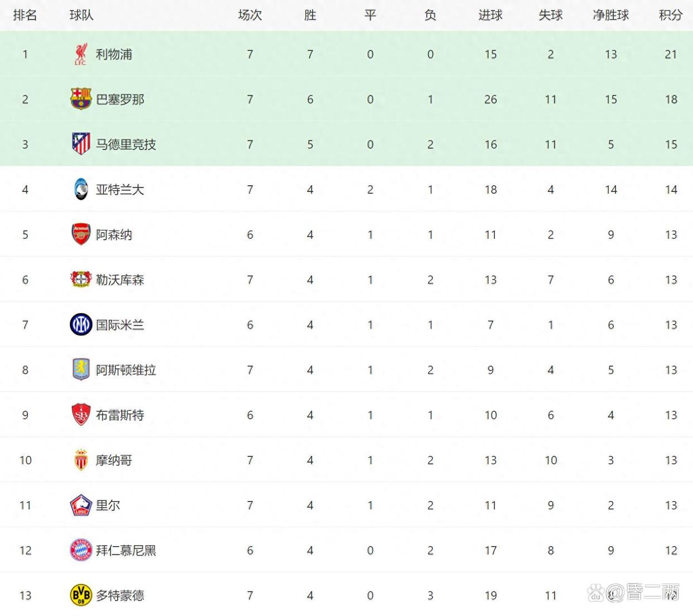Sort by the 净胜球 column header
The width and height of the screenshot is (693, 616).
pyautogui.click(x=611, y=15)
